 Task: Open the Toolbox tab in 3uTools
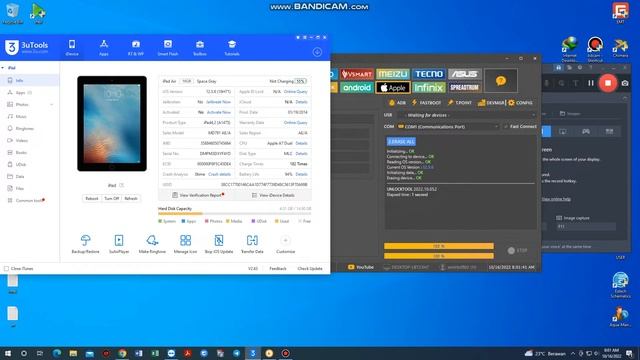(200, 48)
